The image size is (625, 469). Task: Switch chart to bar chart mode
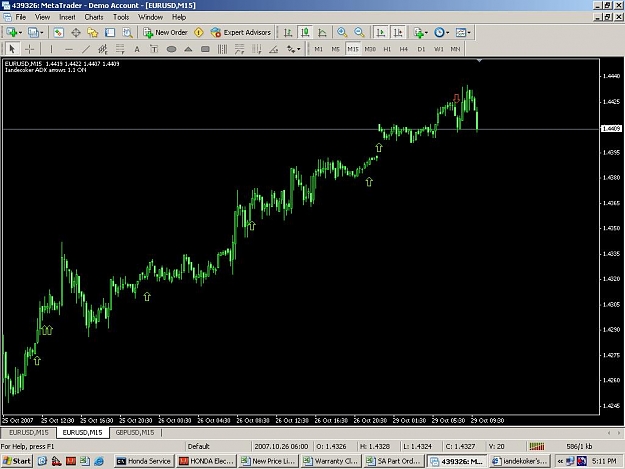288,33
